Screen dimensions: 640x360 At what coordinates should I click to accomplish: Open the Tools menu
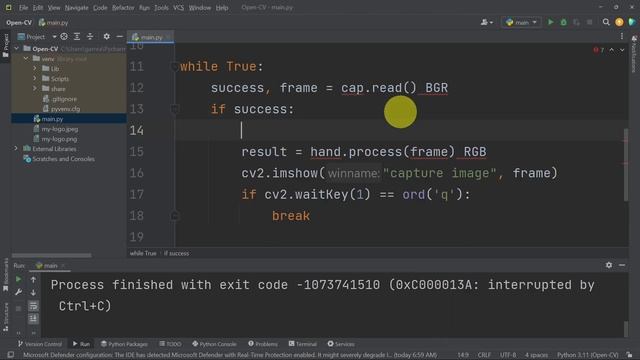pos(161,7)
